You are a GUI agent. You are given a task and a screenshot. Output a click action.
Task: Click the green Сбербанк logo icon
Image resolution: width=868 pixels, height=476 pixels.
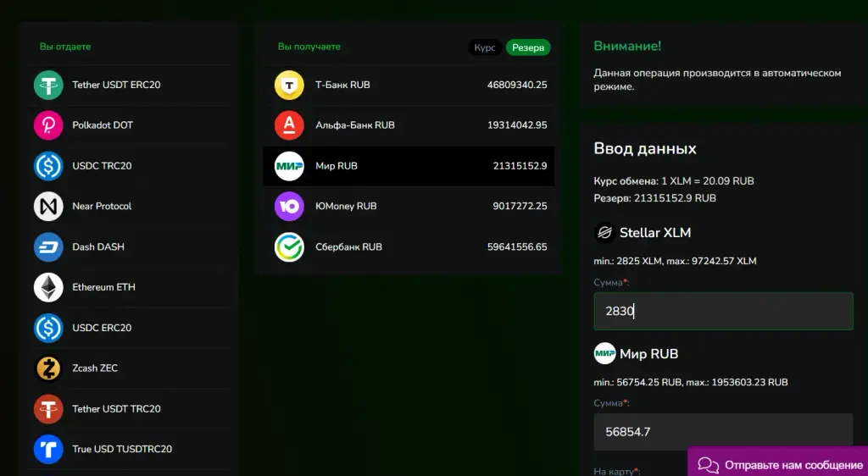pyautogui.click(x=289, y=247)
